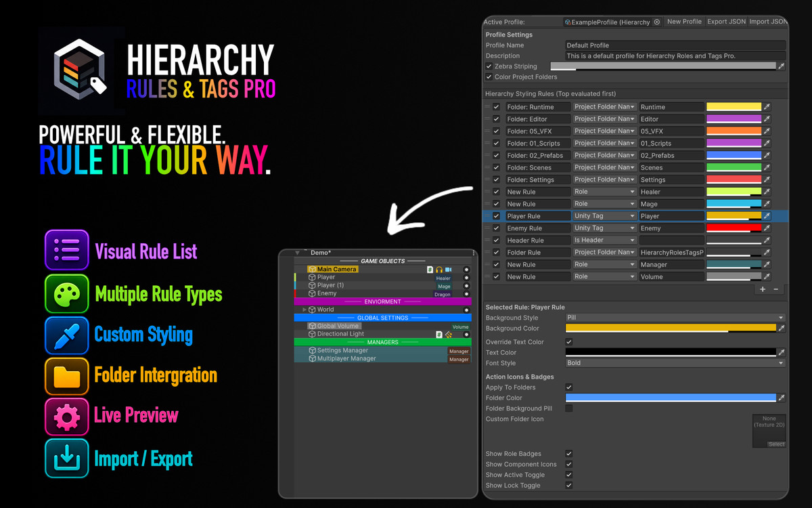This screenshot has width=812, height=508.
Task: Use eyedropper on the Player Rule row
Action: pos(767,216)
